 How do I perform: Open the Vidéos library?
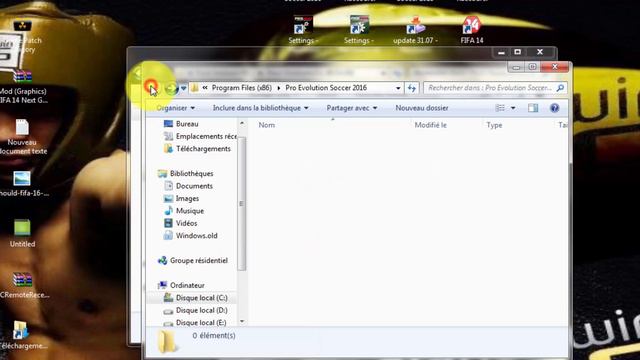(180, 223)
